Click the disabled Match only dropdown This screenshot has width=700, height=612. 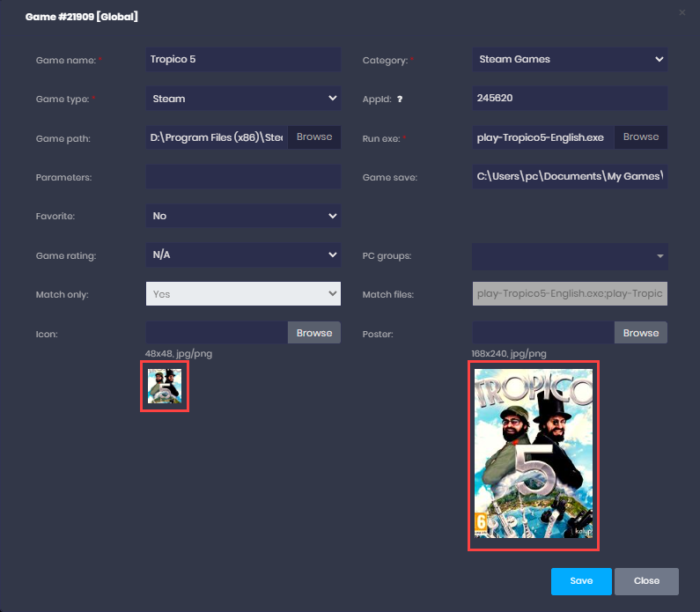coord(243,294)
